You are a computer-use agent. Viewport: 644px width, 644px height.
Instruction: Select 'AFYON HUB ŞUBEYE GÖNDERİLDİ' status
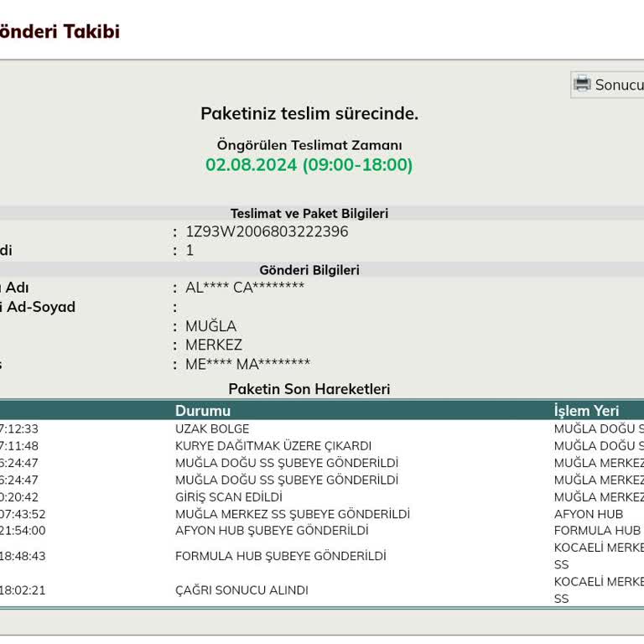point(272,531)
